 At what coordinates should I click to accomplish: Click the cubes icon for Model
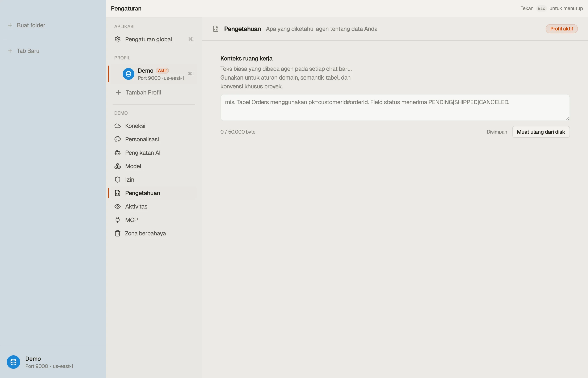pyautogui.click(x=118, y=166)
